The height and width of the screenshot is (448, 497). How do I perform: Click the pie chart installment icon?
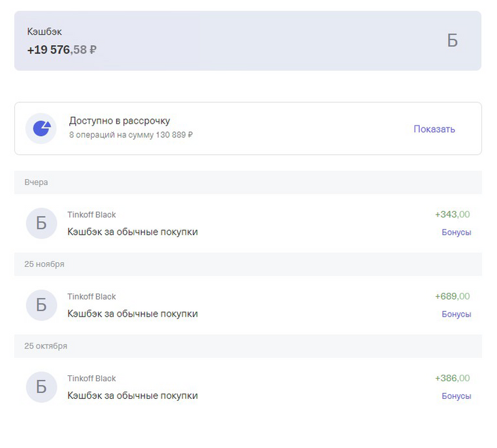pos(41,128)
